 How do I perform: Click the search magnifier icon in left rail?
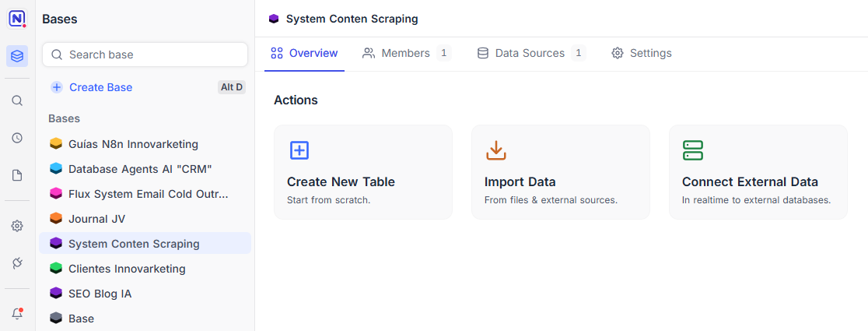click(x=17, y=100)
